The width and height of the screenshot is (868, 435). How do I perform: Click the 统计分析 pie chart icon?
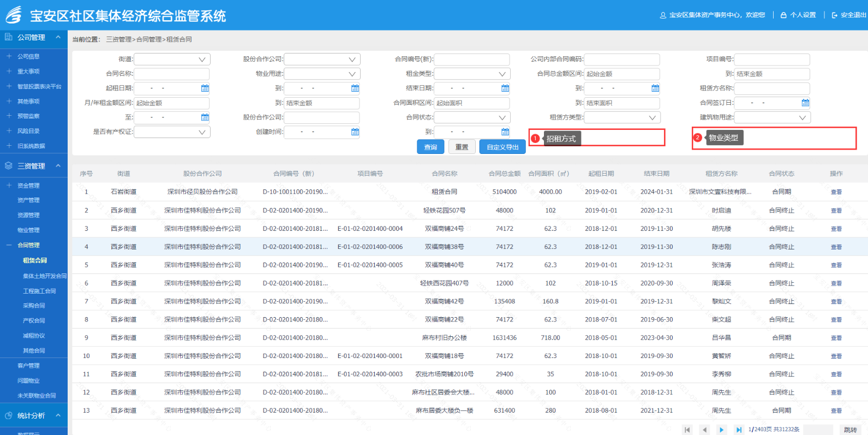click(9, 415)
